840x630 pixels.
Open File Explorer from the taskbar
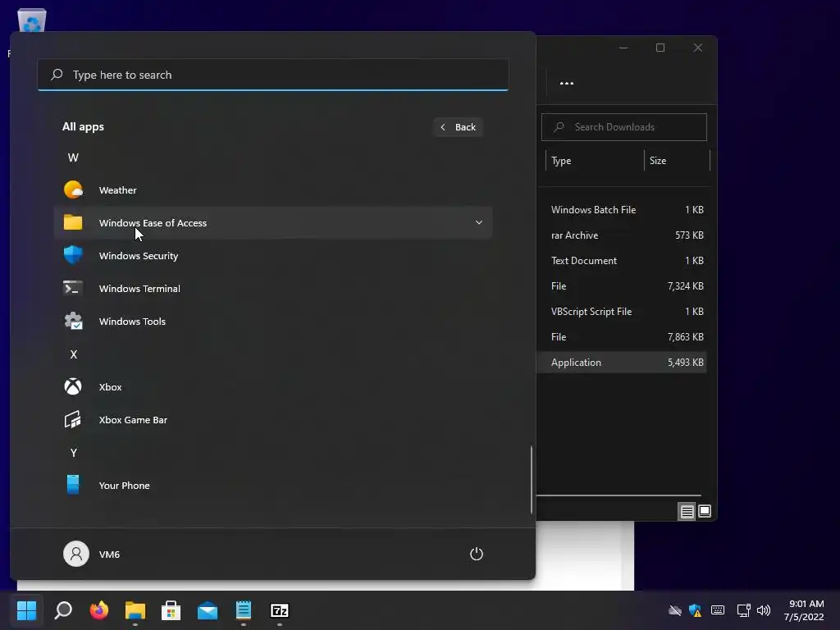135,610
